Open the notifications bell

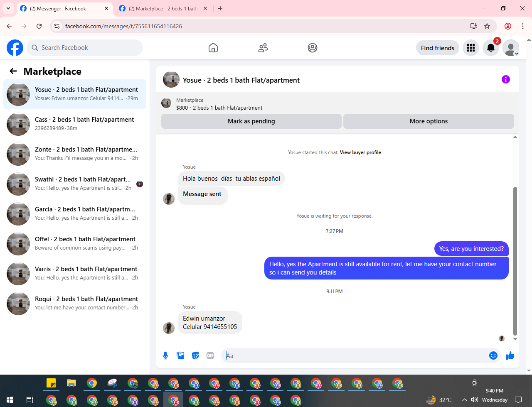coord(491,48)
